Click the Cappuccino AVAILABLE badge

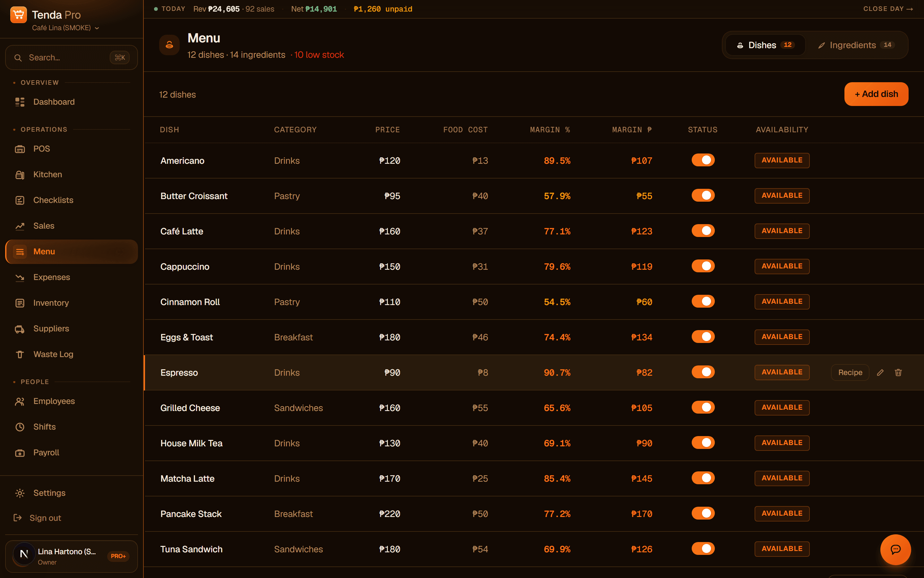[782, 266]
